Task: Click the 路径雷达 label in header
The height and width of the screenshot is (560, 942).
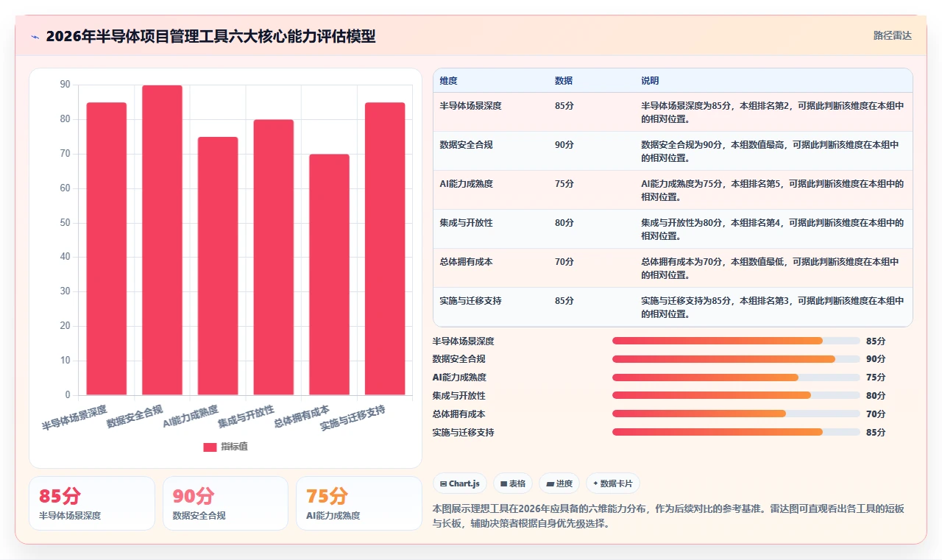Action: click(893, 35)
